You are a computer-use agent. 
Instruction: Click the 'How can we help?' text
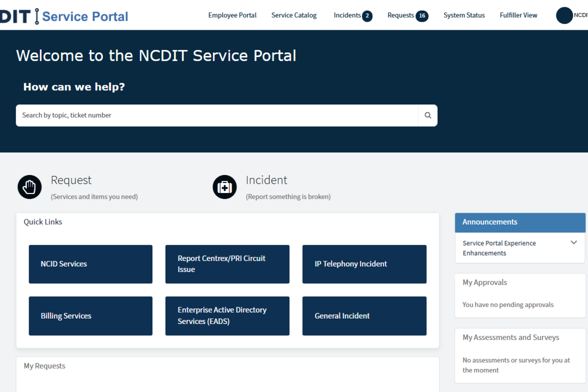74,87
